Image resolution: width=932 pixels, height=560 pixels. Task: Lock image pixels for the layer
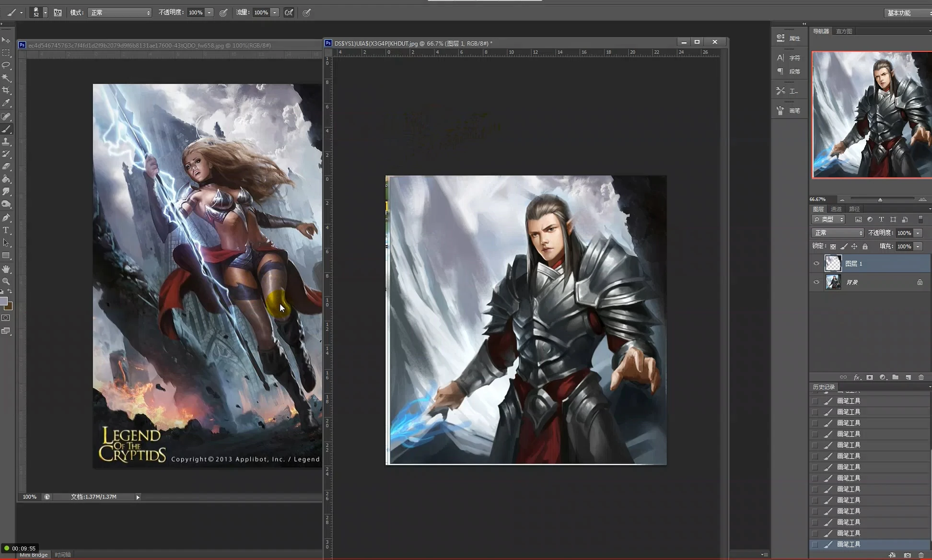844,246
